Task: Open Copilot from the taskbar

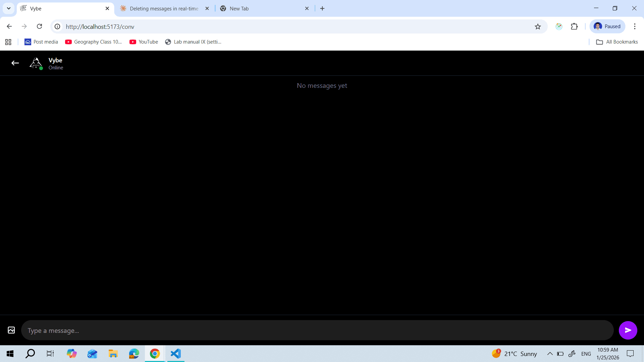Action: point(71,354)
